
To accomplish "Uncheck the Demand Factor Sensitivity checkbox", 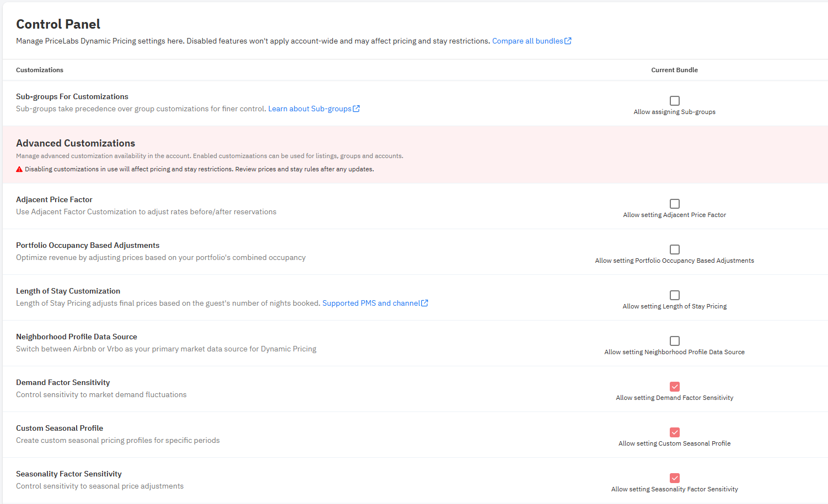I will click(x=674, y=387).
